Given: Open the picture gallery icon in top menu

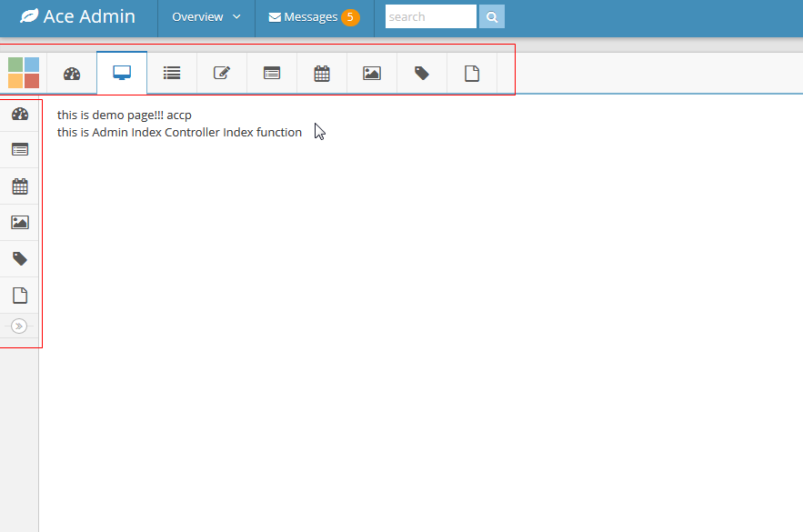Looking at the screenshot, I should (372, 74).
